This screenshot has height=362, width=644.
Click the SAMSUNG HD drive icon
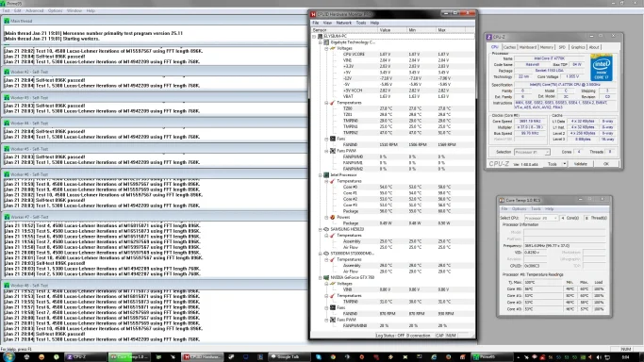point(326,229)
